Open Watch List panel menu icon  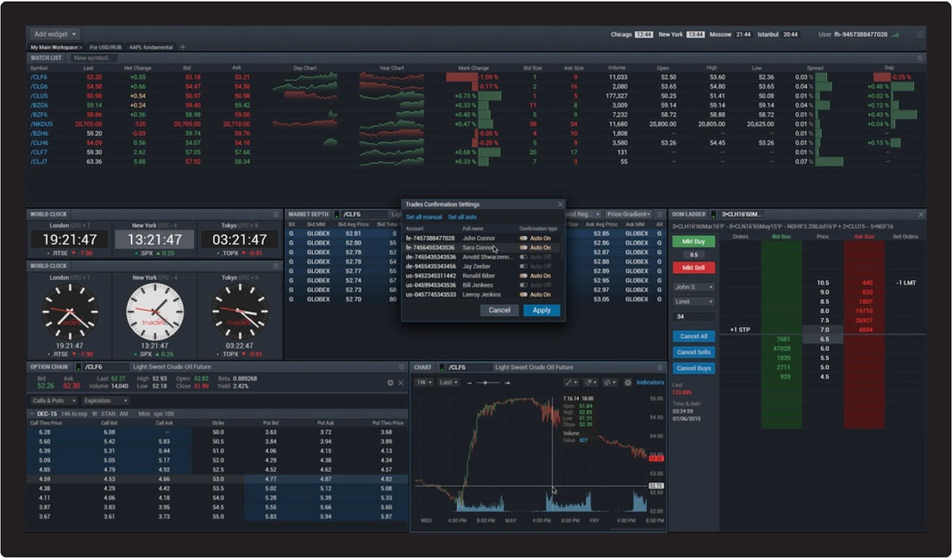(x=919, y=58)
